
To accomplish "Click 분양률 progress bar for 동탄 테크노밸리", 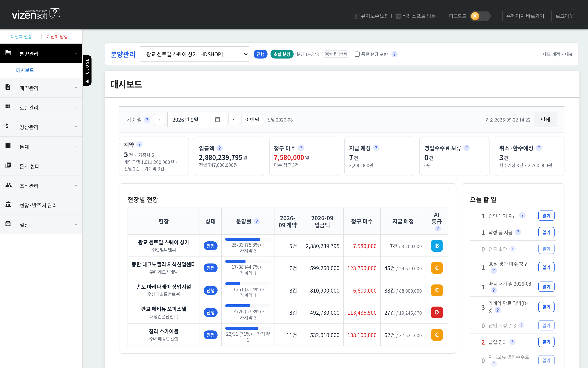I will (248, 261).
